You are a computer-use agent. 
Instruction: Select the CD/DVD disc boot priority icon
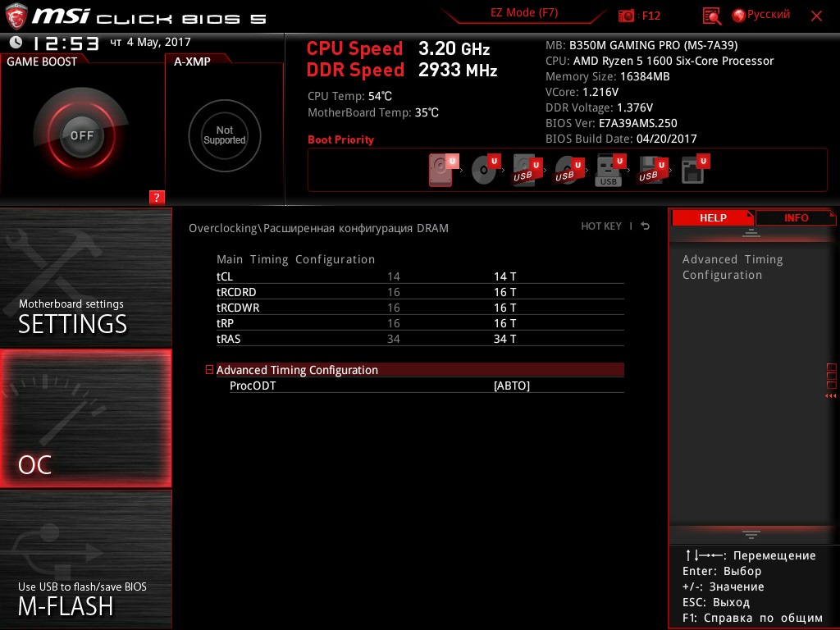click(x=486, y=170)
